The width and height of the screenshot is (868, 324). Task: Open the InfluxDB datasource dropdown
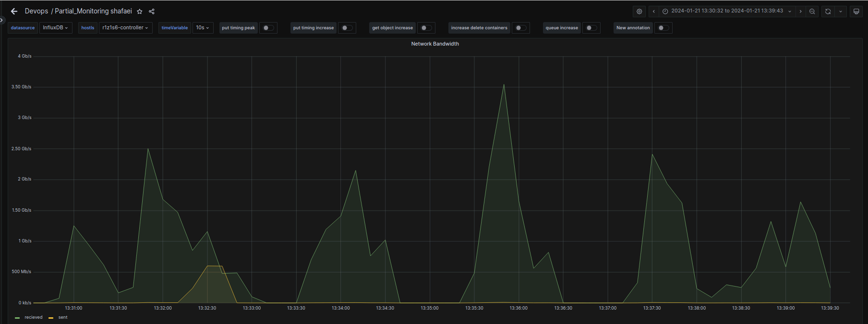(55, 28)
